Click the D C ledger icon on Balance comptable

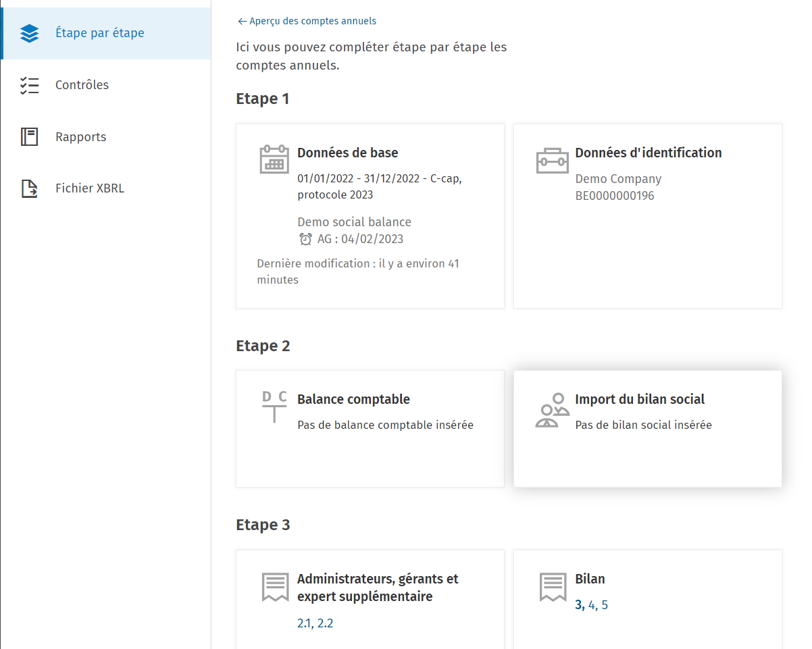[274, 407]
